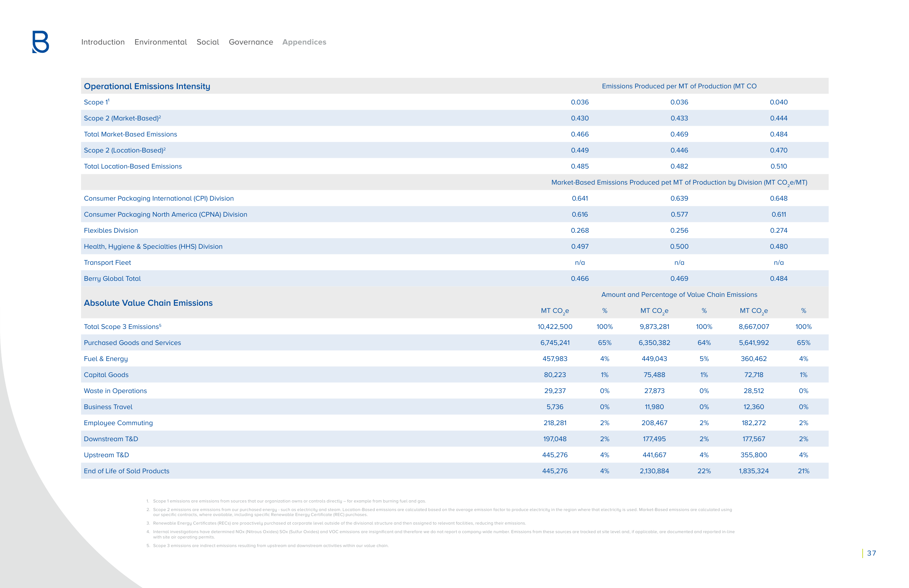Click the Downstream T&D label

pyautogui.click(x=111, y=439)
